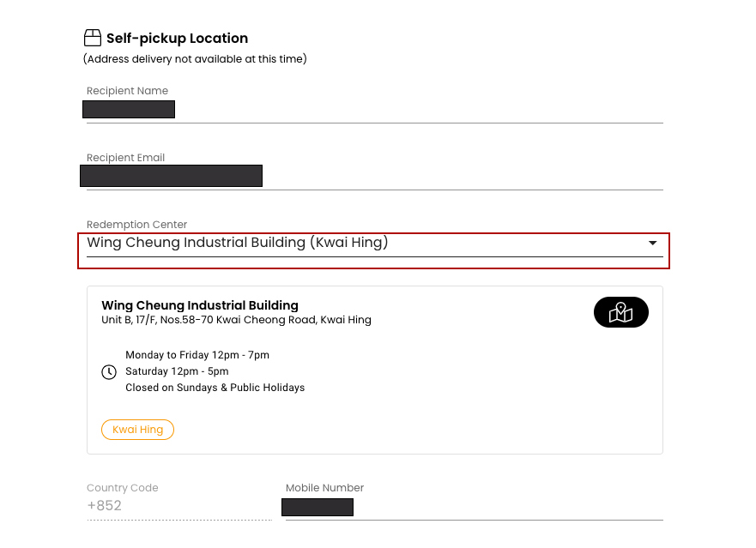Focus the Recipient Name input field

(374, 110)
